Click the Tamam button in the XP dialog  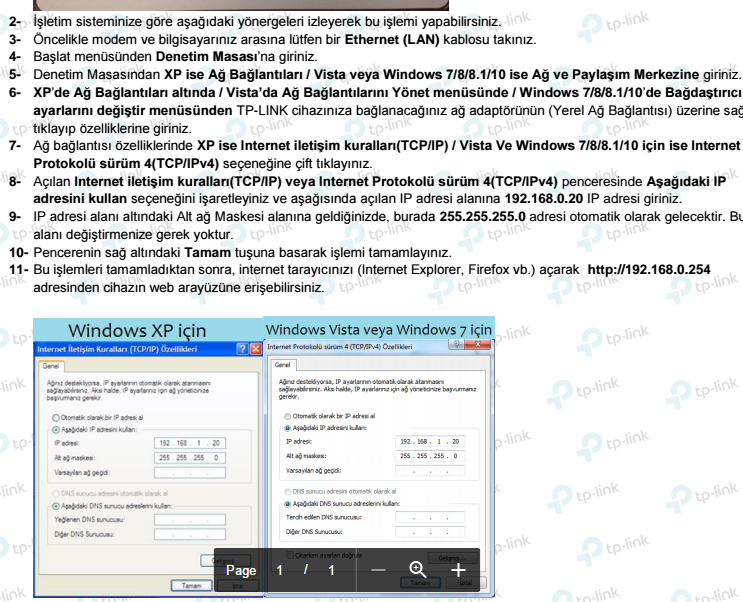192,586
